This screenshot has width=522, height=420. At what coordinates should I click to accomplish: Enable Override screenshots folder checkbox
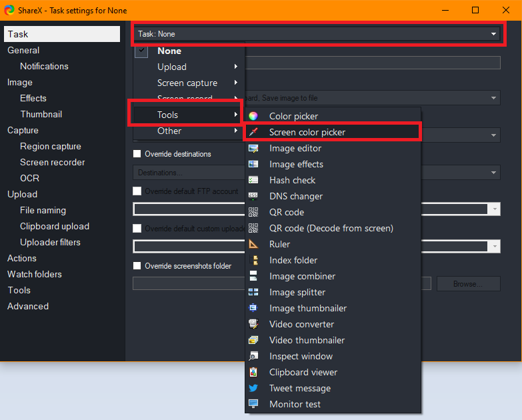[137, 265]
